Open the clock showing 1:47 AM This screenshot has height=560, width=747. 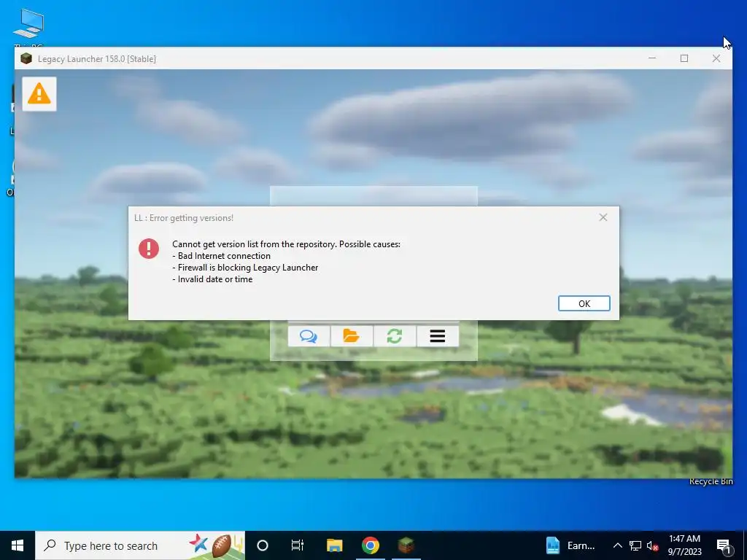684,545
